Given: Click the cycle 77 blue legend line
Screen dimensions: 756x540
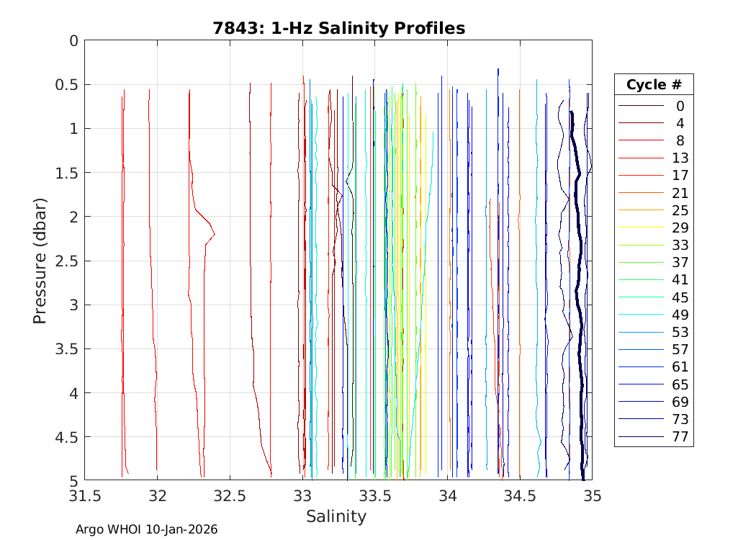Looking at the screenshot, I should 640,437.
